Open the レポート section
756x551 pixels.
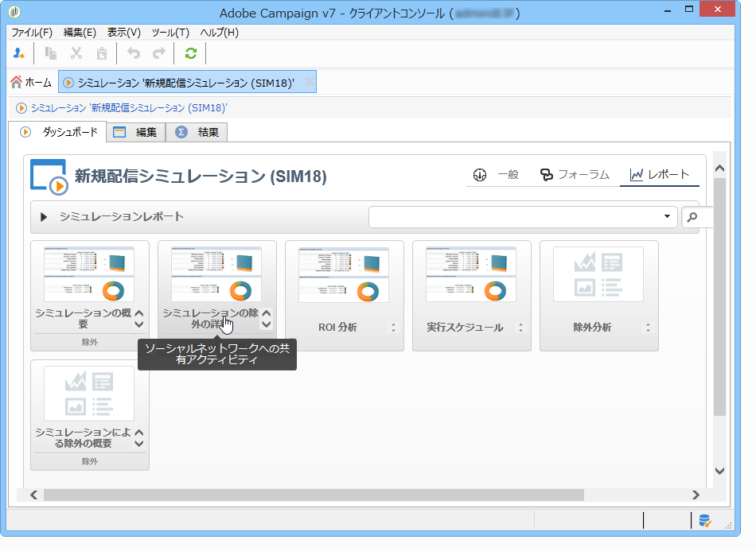coord(660,175)
